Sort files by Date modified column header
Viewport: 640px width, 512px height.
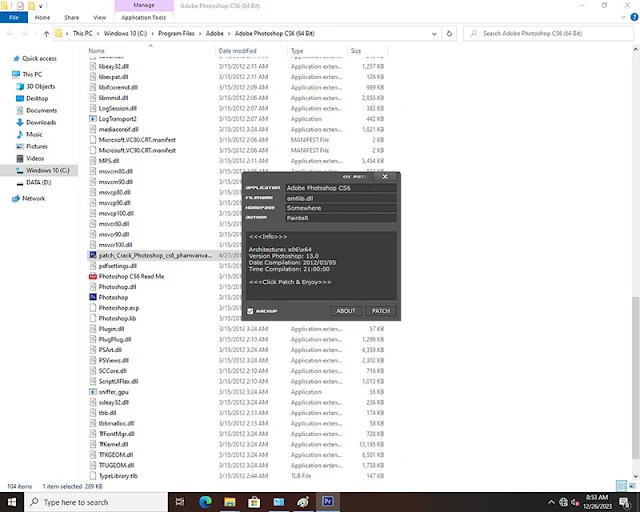(251, 51)
